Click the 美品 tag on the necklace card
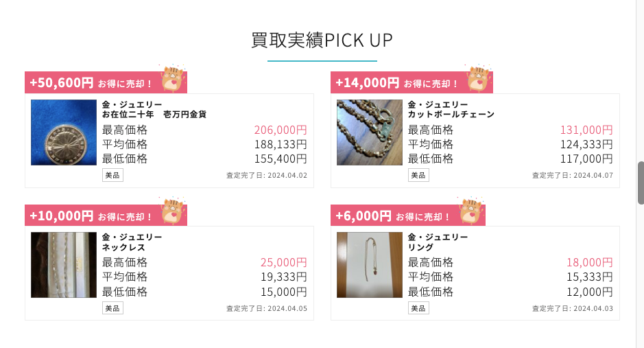 click(112, 308)
